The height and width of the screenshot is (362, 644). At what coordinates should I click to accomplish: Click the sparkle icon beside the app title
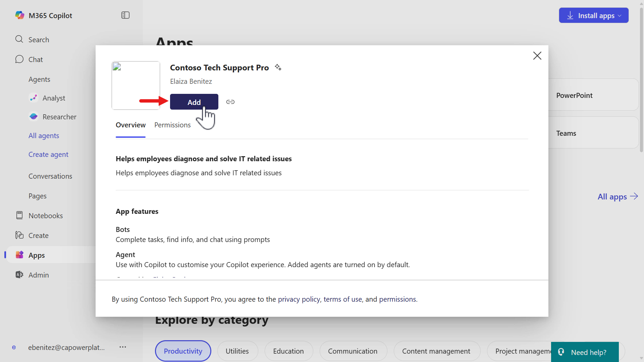(x=278, y=67)
